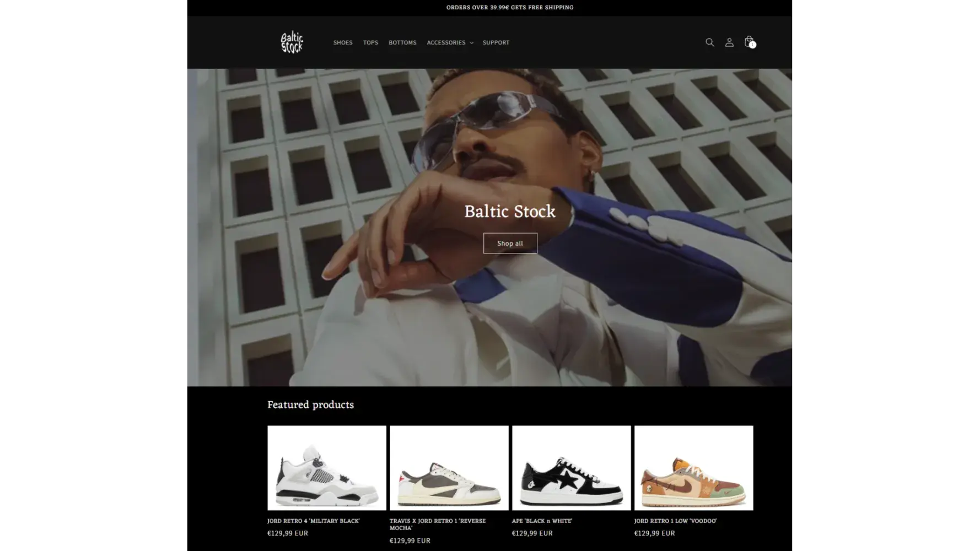Select the Ape Black n White shoe image
The image size is (980, 551).
point(571,468)
